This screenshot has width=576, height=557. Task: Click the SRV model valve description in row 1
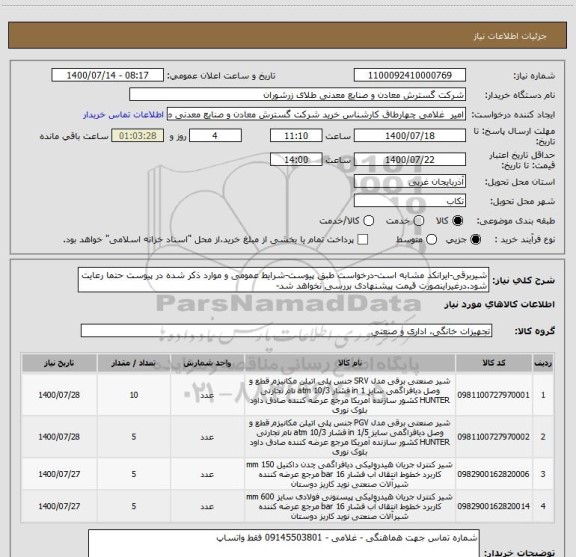click(350, 395)
